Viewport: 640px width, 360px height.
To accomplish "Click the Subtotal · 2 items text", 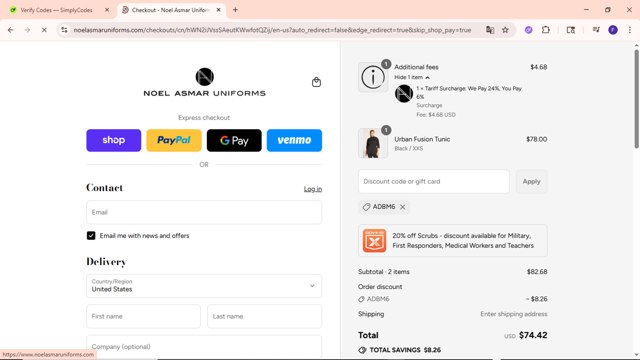I will (384, 271).
